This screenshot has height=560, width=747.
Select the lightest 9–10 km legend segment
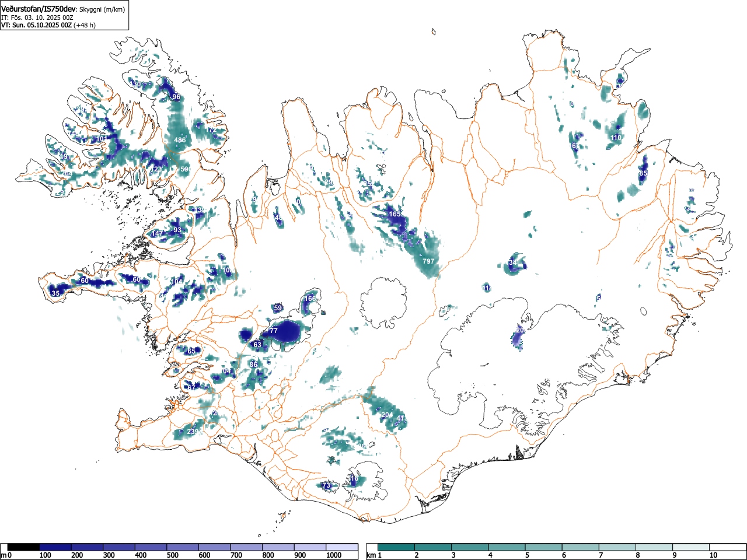coord(691,547)
